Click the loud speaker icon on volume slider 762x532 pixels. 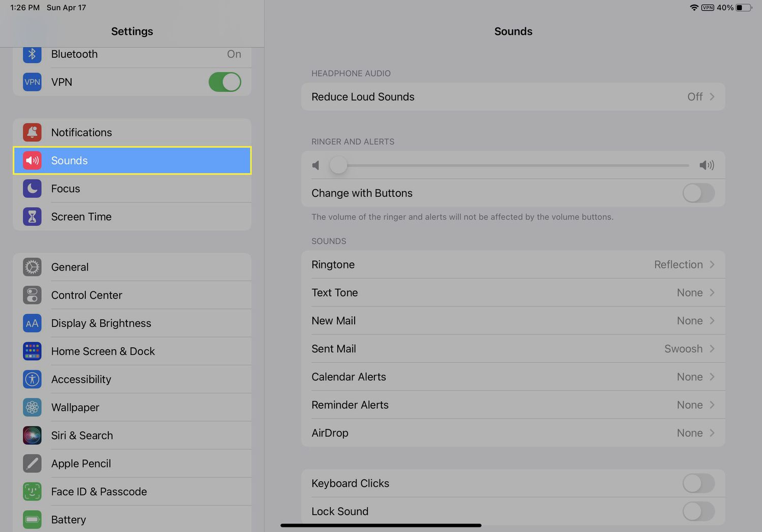tap(706, 165)
